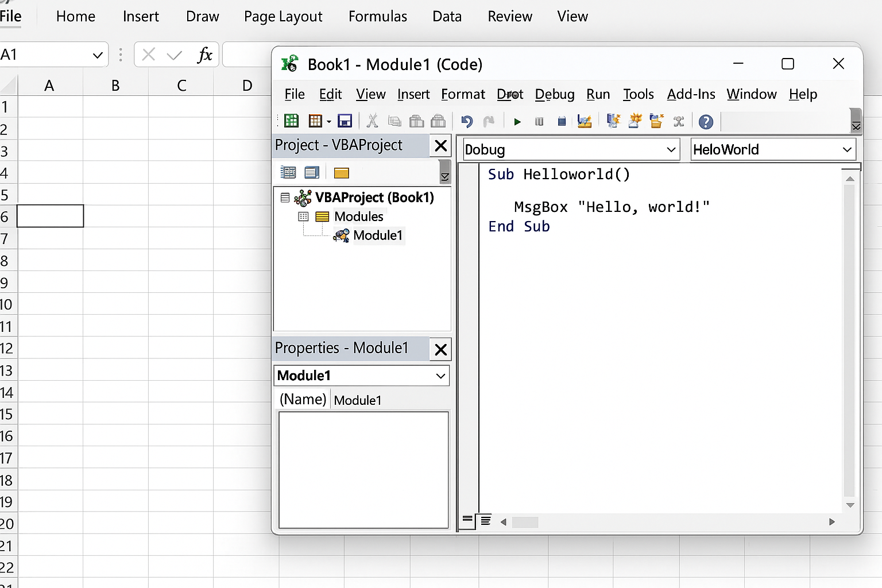This screenshot has width=882, height=588.
Task: Switch to Excel Page Layout ribbon tab
Action: point(283,17)
